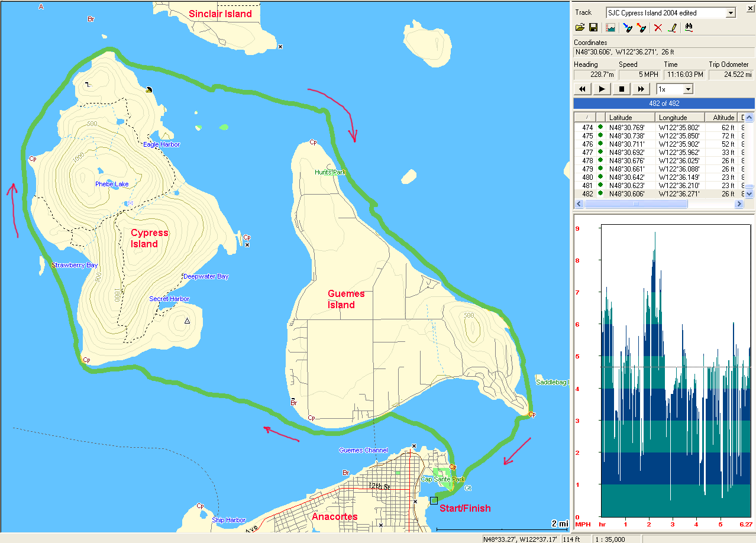This screenshot has width=756, height=543.
Task: Click the binoculars find icon
Action: (x=689, y=28)
